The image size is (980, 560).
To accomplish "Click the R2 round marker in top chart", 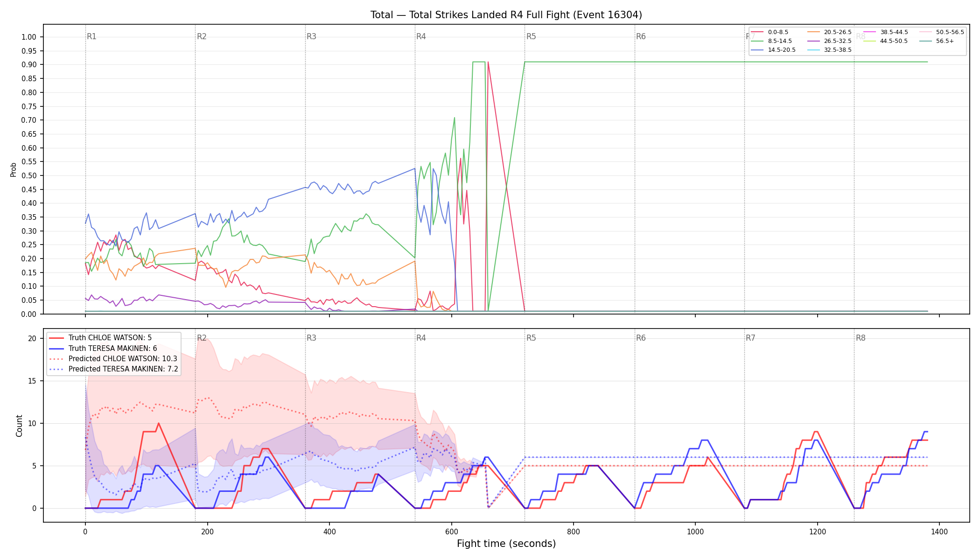I will [x=202, y=36].
